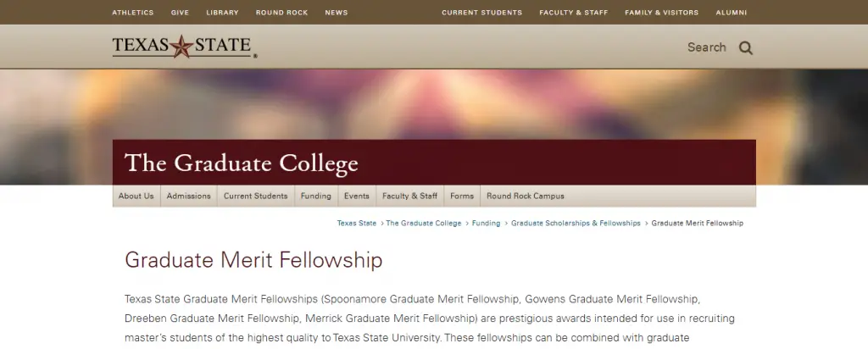Open the About Us menu
Viewport: 868px width, 349px height.
136,196
